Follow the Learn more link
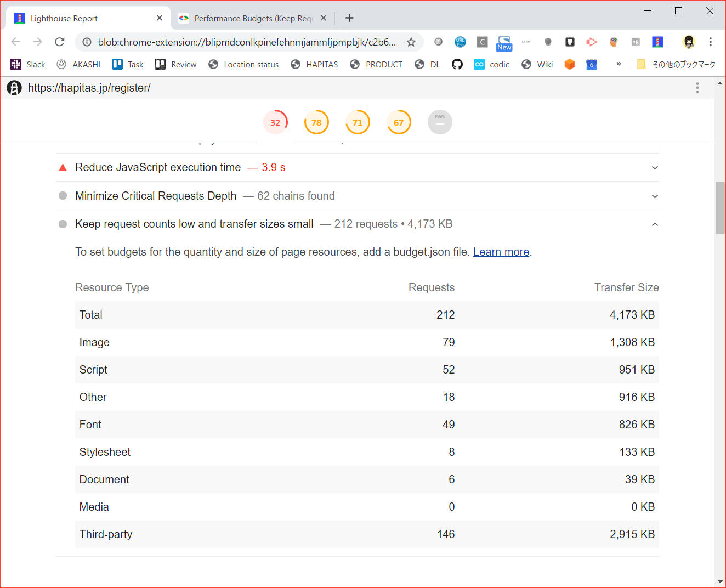Viewport: 726px width, 588px height. (x=501, y=252)
